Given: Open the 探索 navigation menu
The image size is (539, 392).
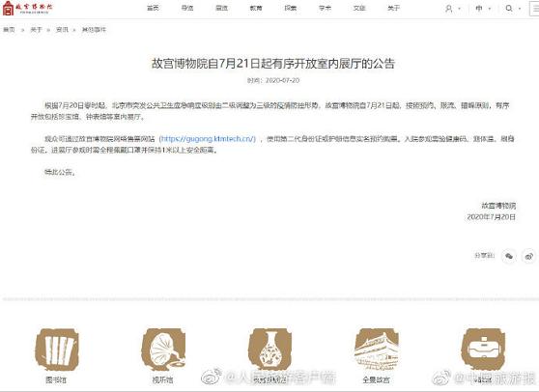Looking at the screenshot, I should [x=291, y=9].
